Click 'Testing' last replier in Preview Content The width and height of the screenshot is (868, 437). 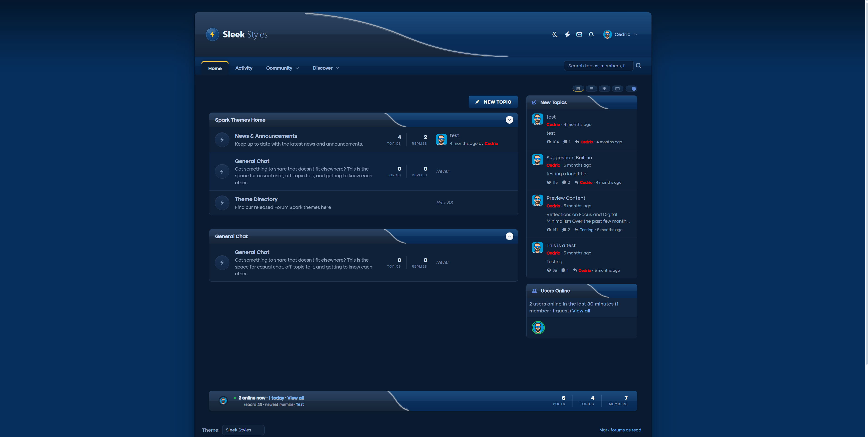click(586, 230)
